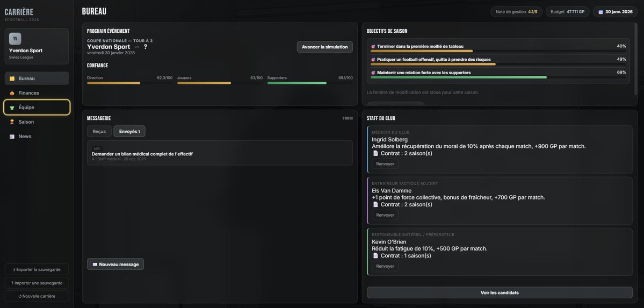Click "vendredi 30 janvier 2026" date text
The image size is (644, 308).
coord(111,53)
